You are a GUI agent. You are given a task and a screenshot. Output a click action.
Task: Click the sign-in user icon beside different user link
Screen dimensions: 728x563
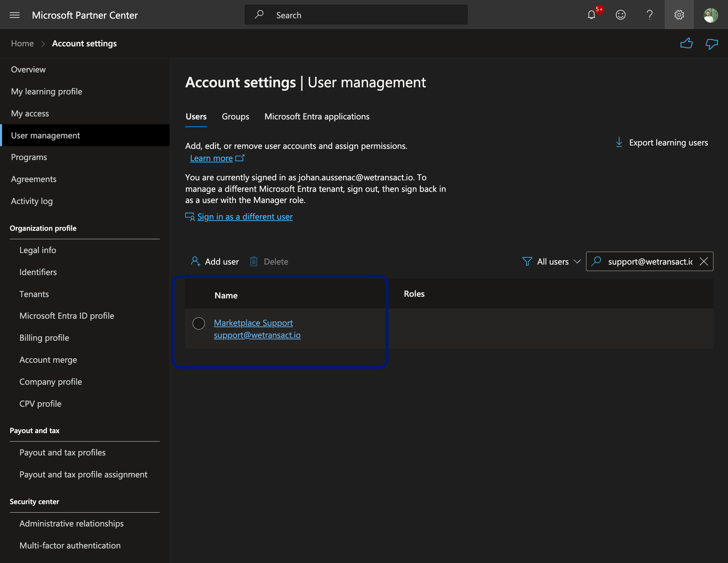coord(190,217)
